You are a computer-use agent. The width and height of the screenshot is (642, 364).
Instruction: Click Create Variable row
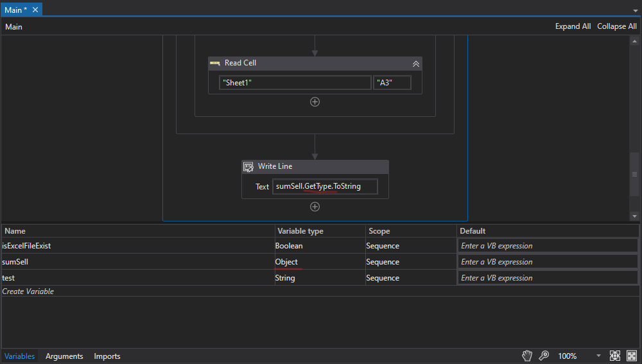point(320,291)
